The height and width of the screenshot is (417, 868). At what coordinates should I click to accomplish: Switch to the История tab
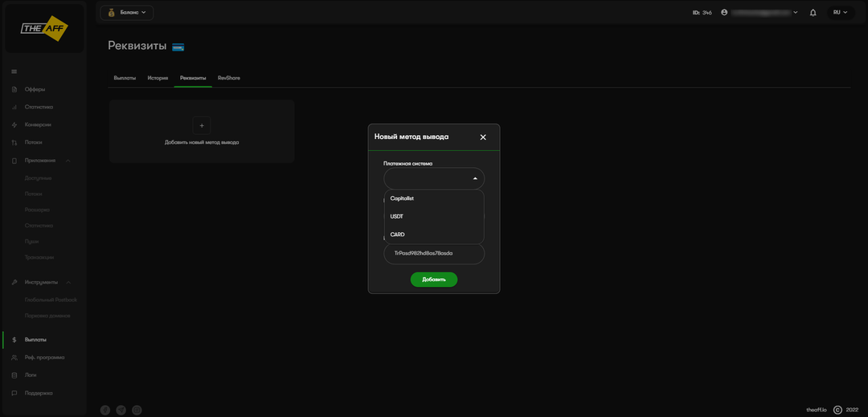coord(158,78)
